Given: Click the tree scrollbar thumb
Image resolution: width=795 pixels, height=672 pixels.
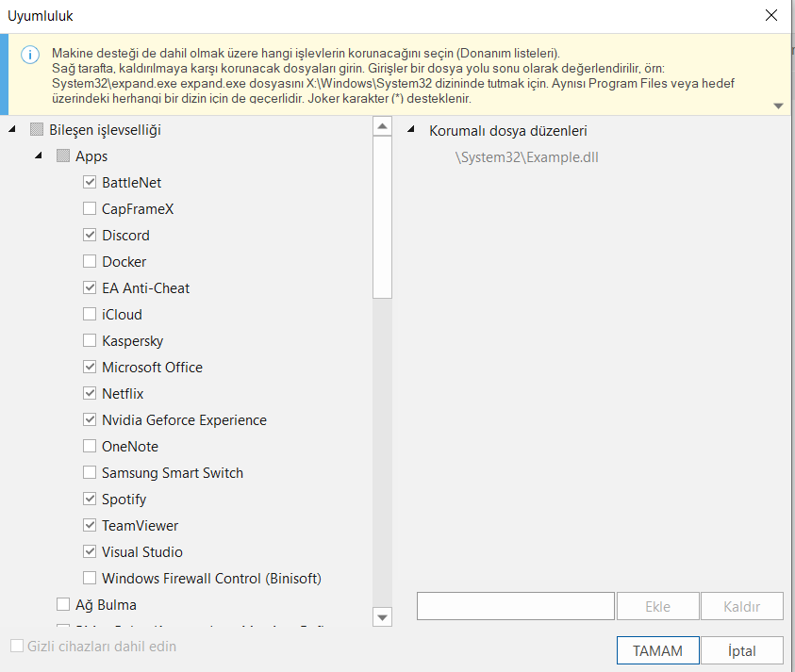Looking at the screenshot, I should click(x=382, y=218).
